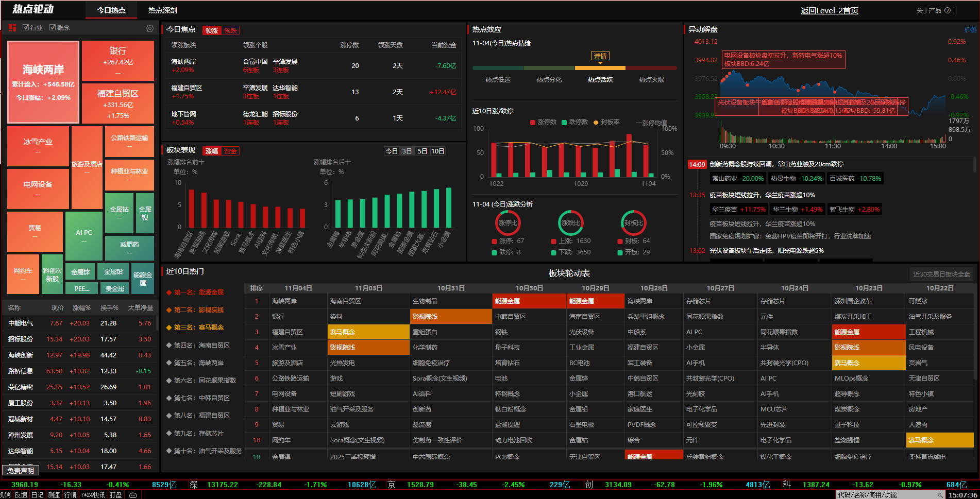980x499 pixels.
Task: Uncheck the 行业 checkbox
Action: point(26,28)
